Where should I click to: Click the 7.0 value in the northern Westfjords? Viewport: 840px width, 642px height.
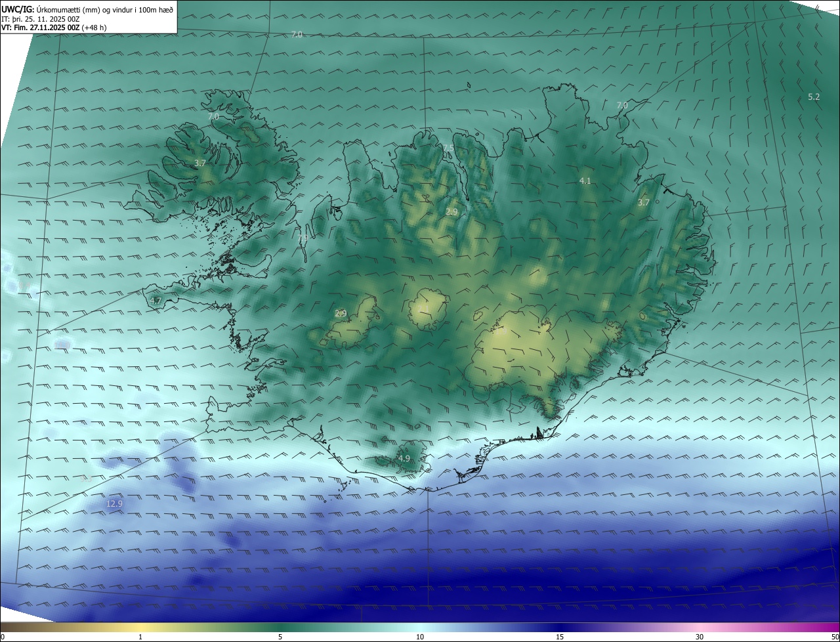[213, 116]
